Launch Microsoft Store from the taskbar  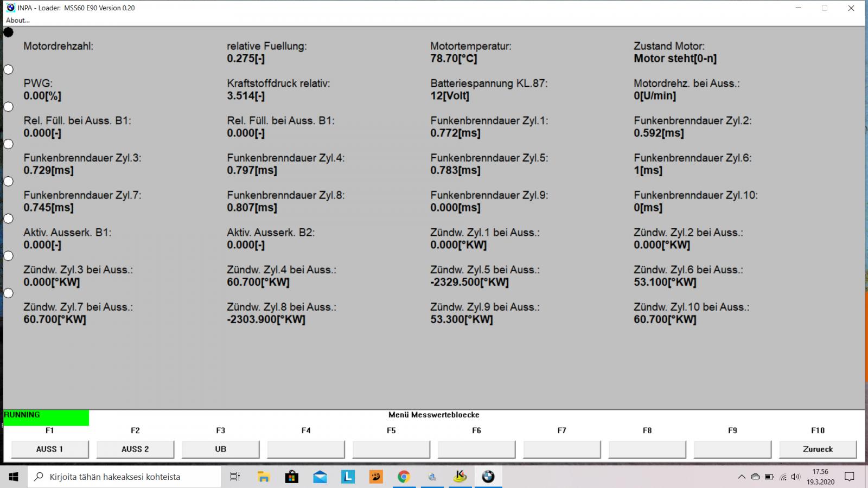tap(292, 477)
